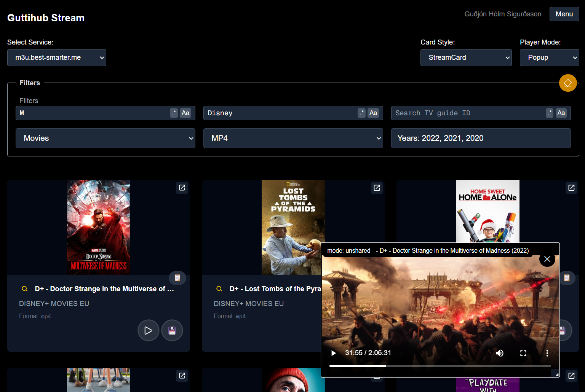Viewport: 585px width, 392px height.
Task: Open Doctor Strange card in new window
Action: click(x=182, y=188)
